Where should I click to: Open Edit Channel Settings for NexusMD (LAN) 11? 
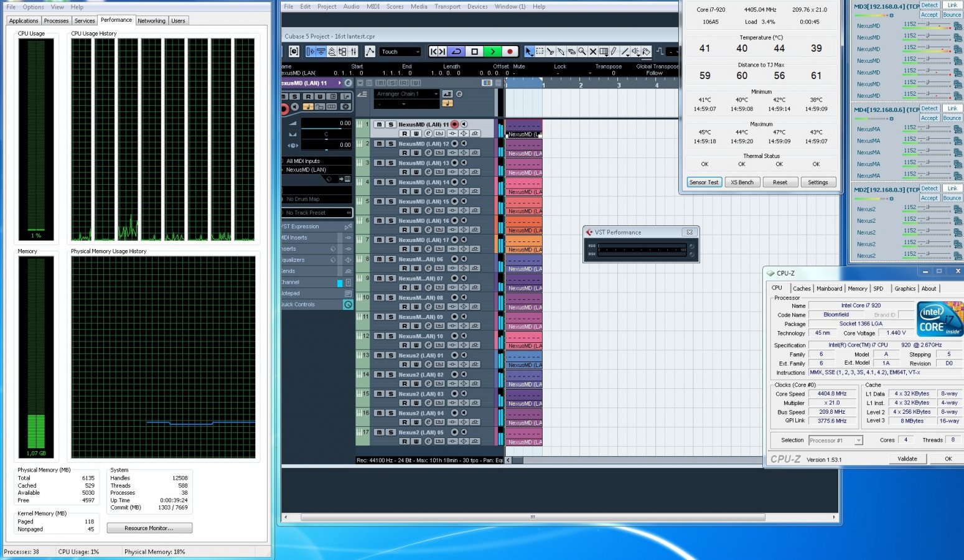click(428, 134)
